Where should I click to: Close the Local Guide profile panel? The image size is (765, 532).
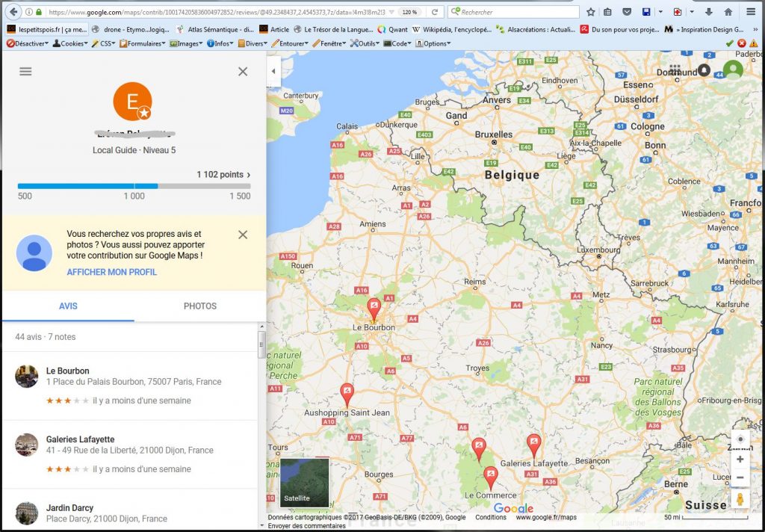[x=242, y=72]
